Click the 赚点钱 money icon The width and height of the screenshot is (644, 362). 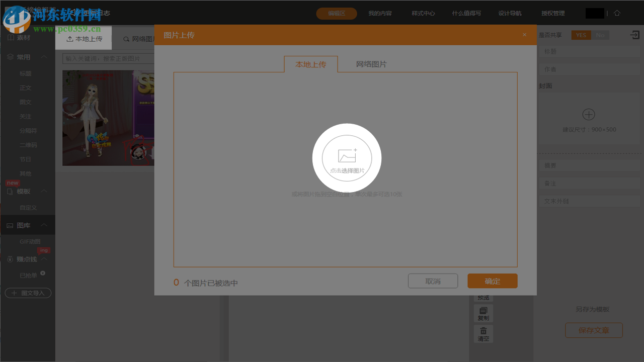tap(10, 259)
